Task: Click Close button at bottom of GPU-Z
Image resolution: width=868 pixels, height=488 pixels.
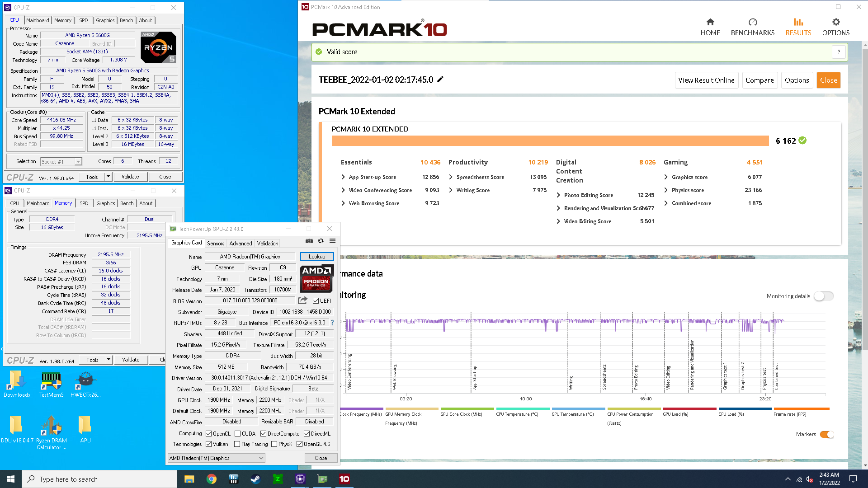Action: (321, 458)
